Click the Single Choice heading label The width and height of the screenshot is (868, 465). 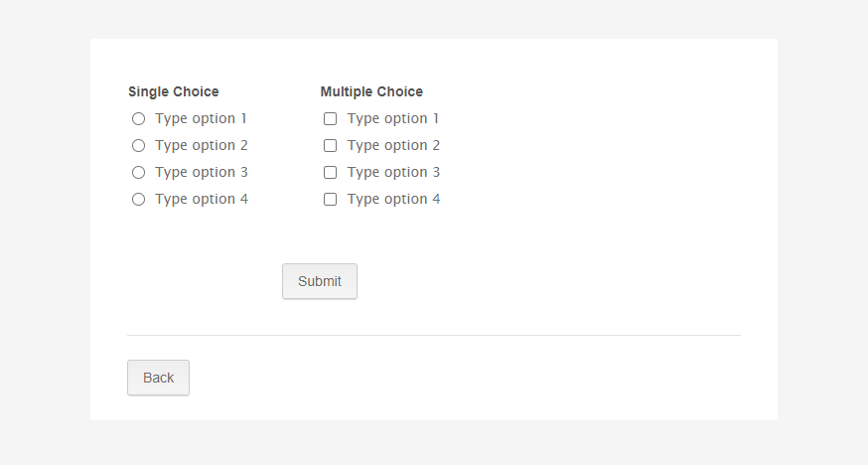(x=174, y=91)
